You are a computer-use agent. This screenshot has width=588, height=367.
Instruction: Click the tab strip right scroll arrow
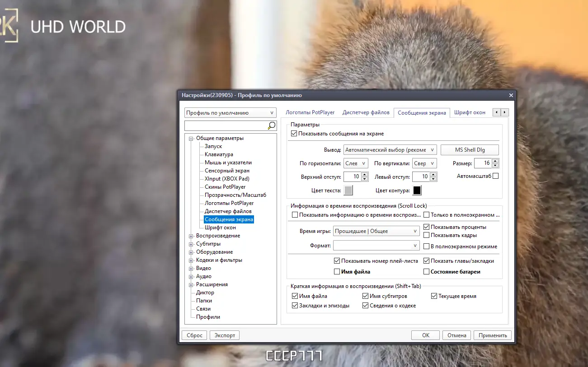[x=505, y=112]
